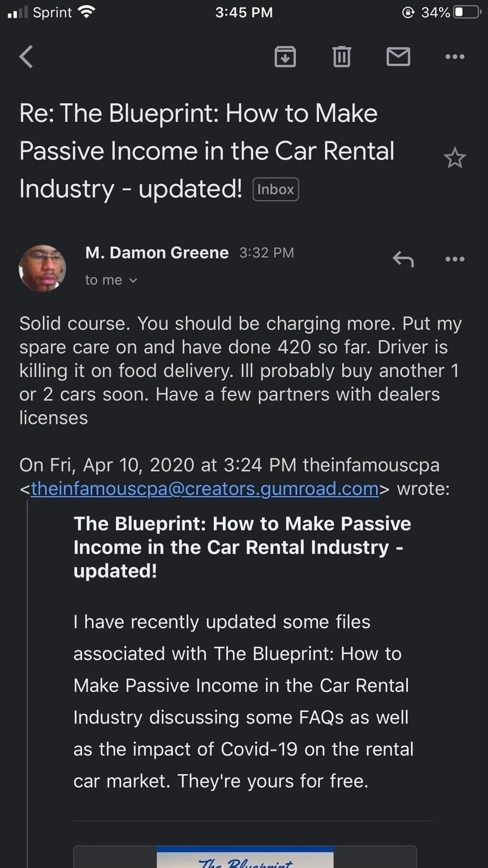The image size is (488, 868).
Task: Tap the Inbox label tag
Action: [276, 189]
